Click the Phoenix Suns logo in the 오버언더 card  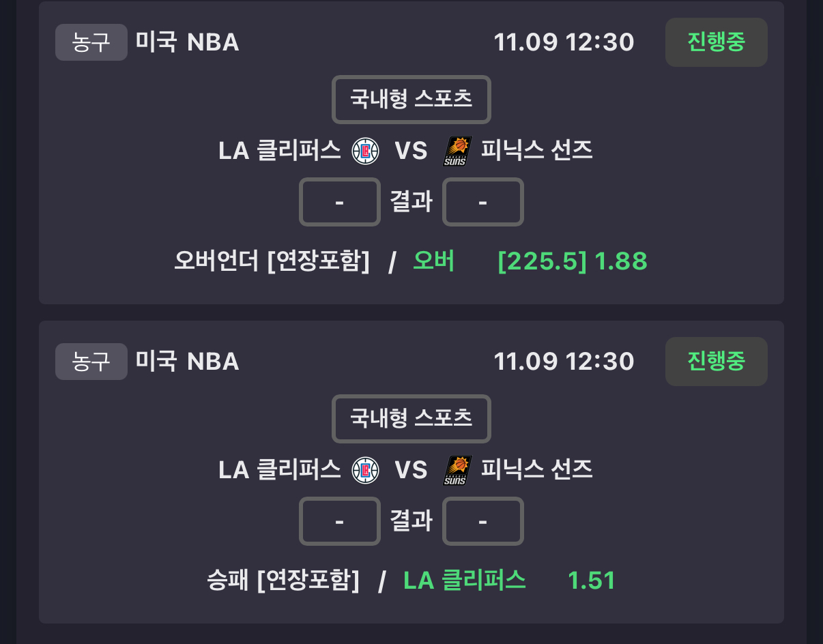457,151
